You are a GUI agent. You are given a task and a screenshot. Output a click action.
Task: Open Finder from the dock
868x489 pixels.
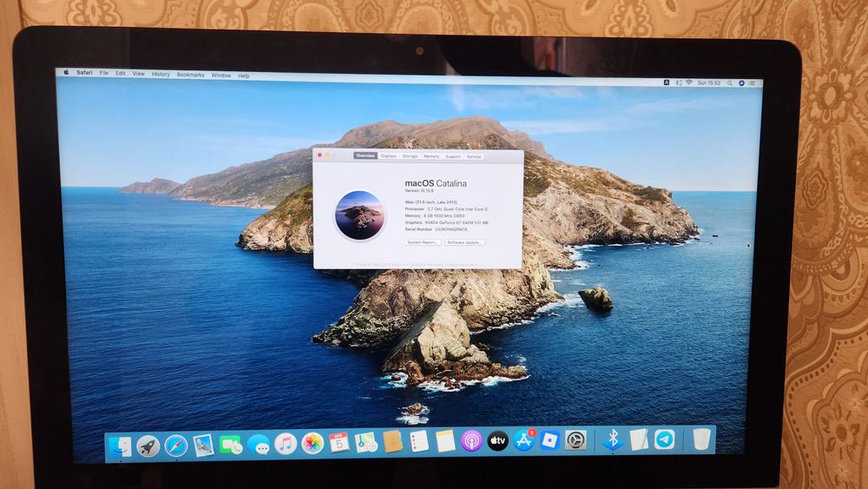coord(121,446)
